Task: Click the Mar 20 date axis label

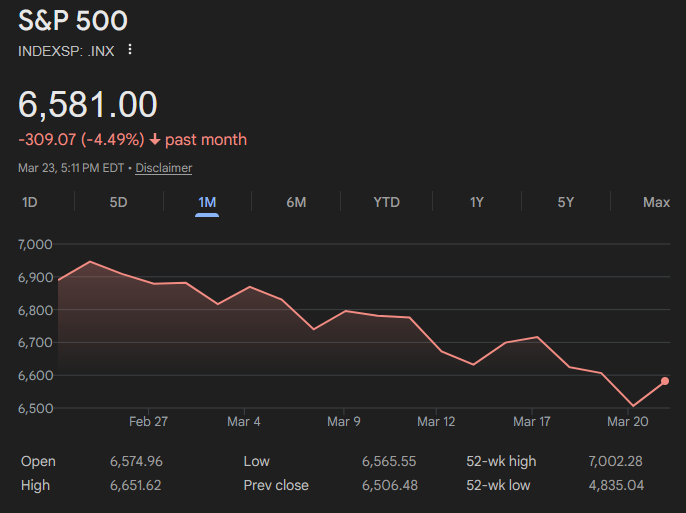Action: point(628,422)
